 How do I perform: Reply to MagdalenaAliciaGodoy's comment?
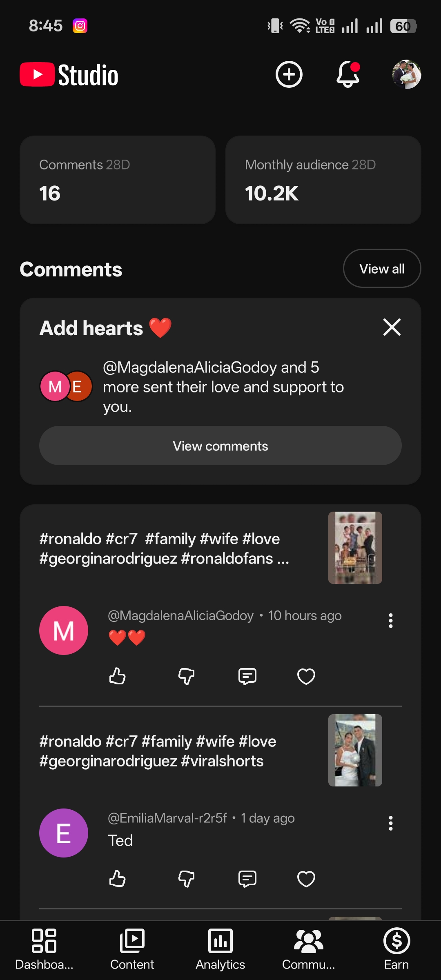pyautogui.click(x=247, y=676)
